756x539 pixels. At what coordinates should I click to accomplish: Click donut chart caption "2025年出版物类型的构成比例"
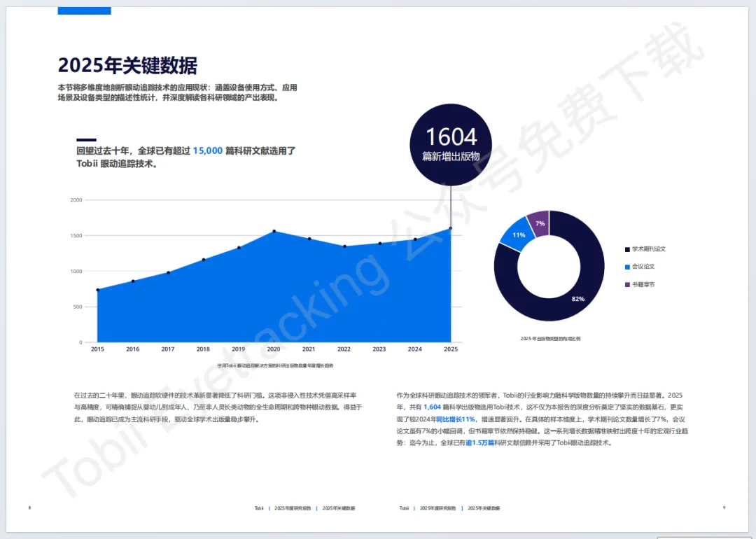550,338
